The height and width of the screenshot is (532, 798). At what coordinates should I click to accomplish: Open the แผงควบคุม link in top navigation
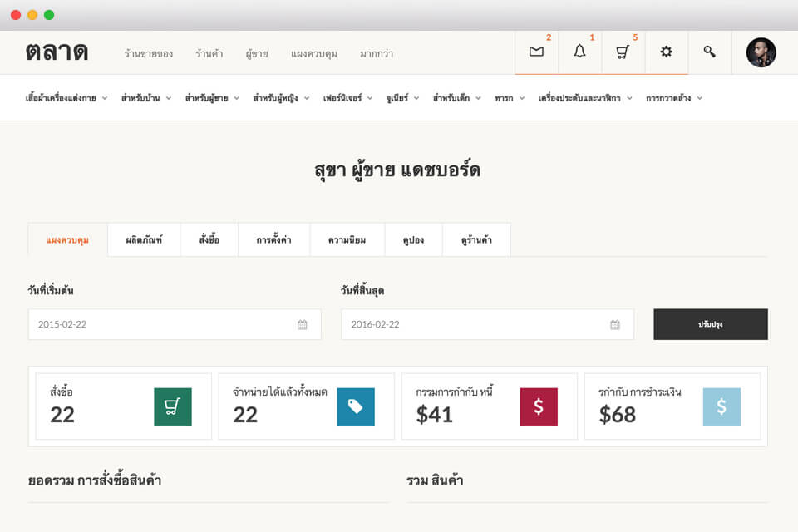[x=313, y=53]
